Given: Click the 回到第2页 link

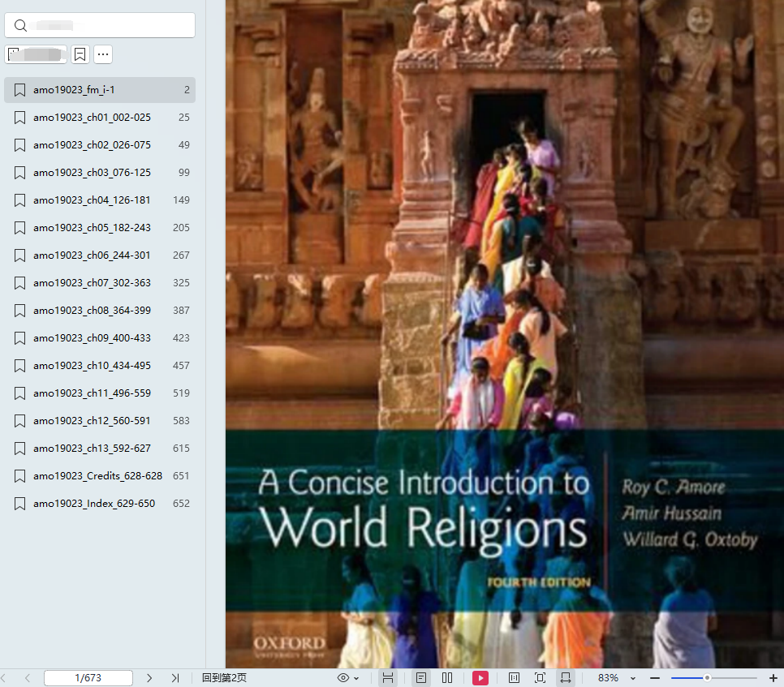Looking at the screenshot, I should 224,678.
